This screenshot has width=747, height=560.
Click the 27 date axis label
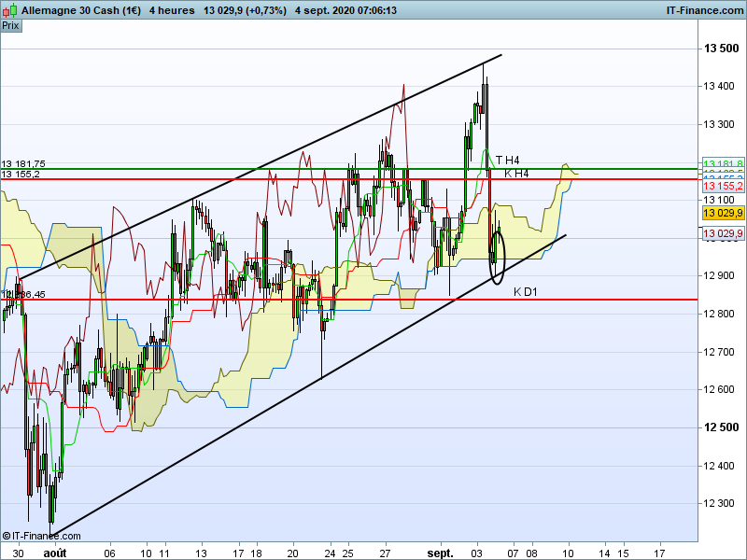385,553
